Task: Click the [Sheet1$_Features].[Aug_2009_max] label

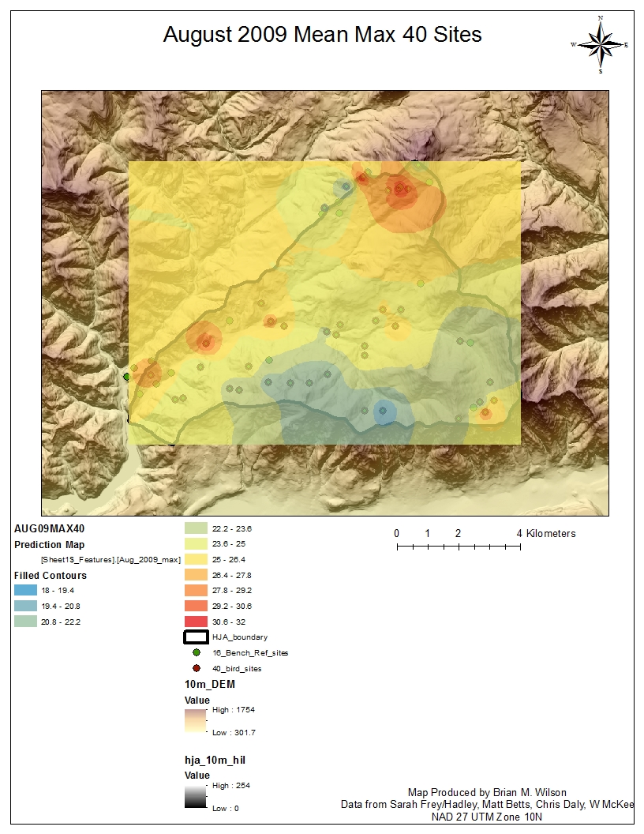Action: tap(110, 559)
